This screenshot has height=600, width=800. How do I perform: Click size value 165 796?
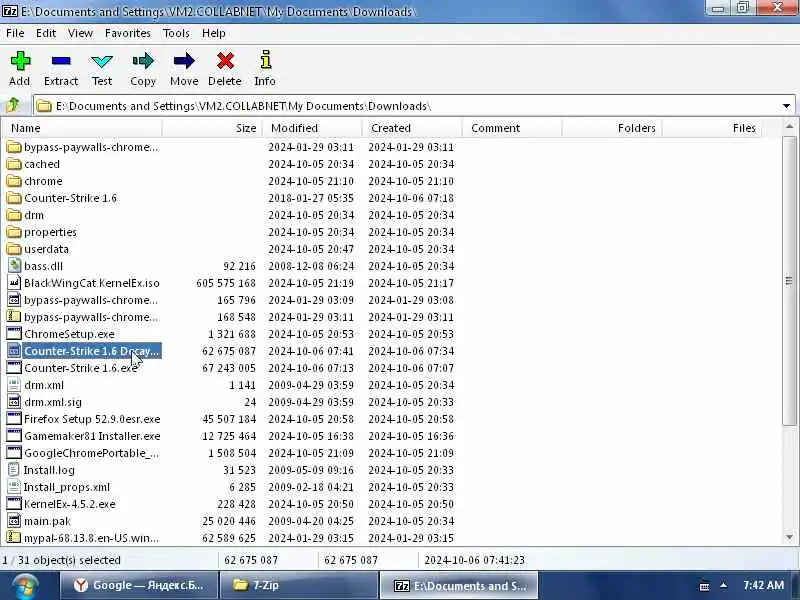pyautogui.click(x=236, y=300)
